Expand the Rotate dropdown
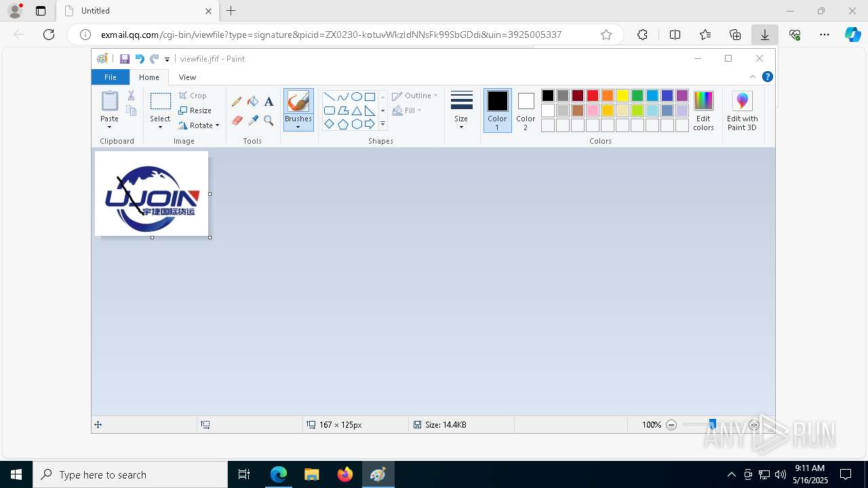This screenshot has width=868, height=488. pyautogui.click(x=217, y=125)
